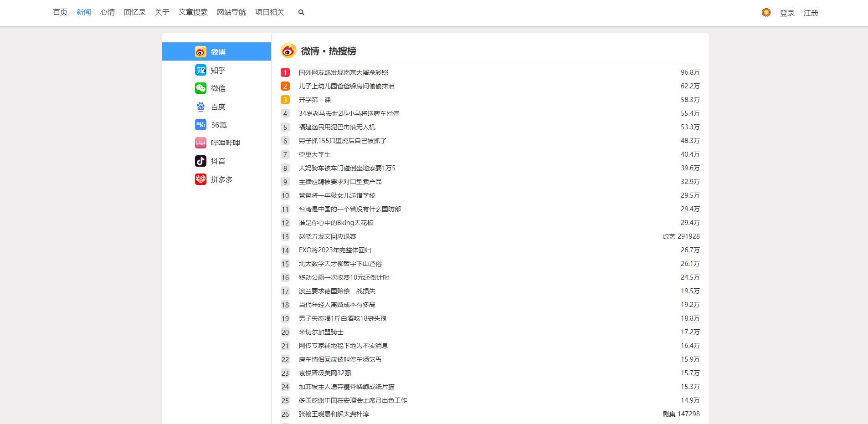Open 男子失恋喝1斤白酒吃18袋头孢 topic

[x=343, y=318]
